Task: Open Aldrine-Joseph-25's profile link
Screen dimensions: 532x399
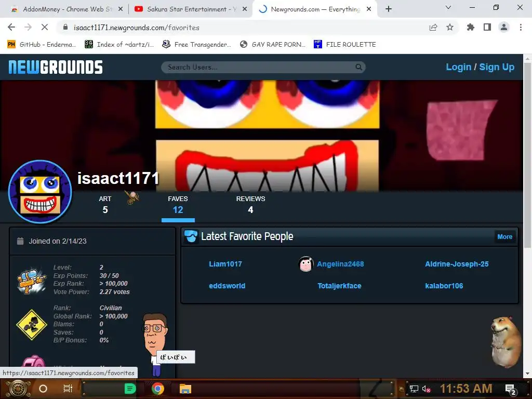Action: [457, 264]
